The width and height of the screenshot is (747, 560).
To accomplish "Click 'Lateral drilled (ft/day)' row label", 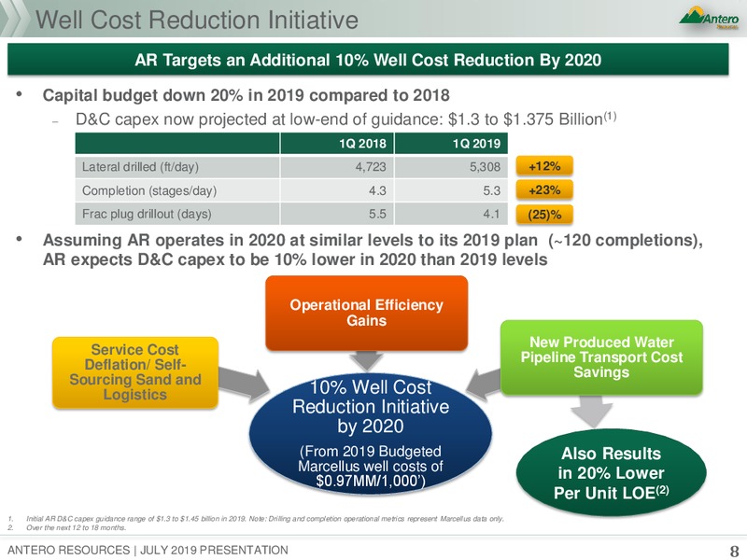I will click(140, 167).
